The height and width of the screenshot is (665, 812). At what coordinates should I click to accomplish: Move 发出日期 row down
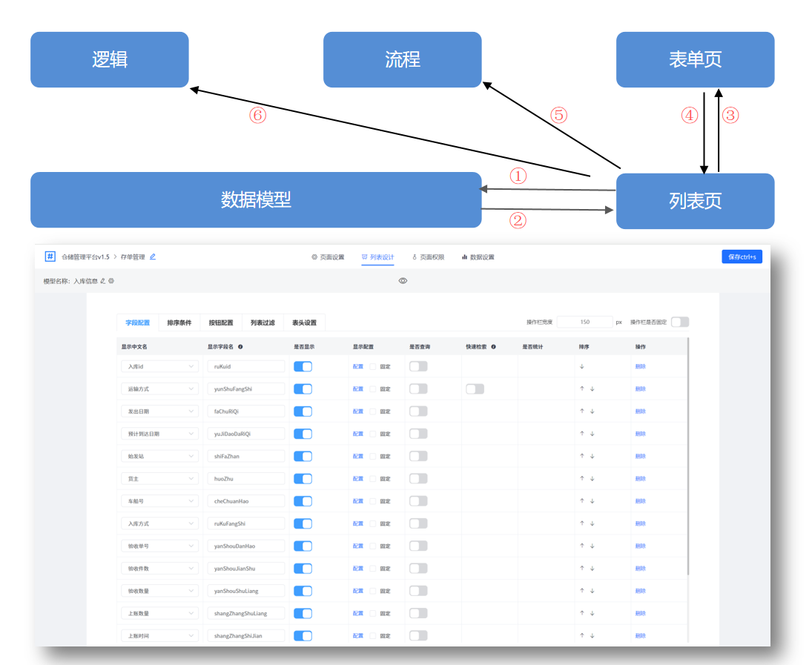tap(592, 411)
